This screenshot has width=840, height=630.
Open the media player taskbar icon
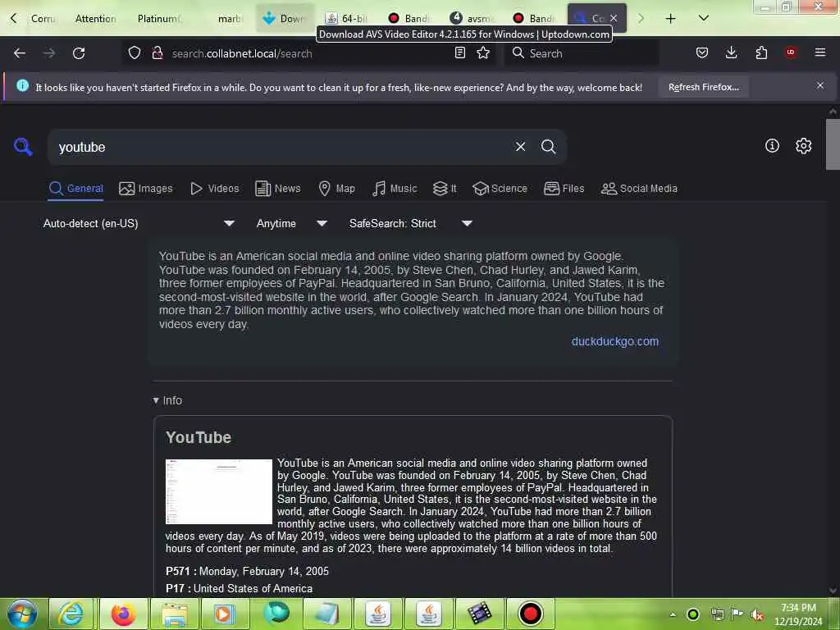[225, 614]
